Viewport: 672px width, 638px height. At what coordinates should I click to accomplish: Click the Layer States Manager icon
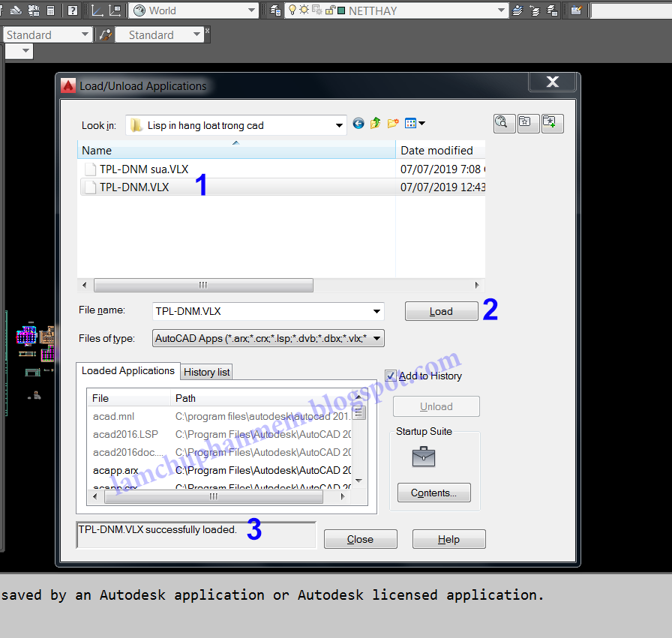pos(553,10)
